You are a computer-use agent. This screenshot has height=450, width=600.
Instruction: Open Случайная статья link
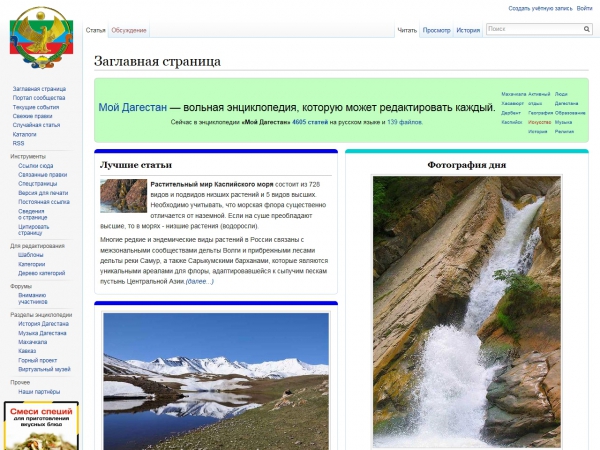click(x=36, y=125)
